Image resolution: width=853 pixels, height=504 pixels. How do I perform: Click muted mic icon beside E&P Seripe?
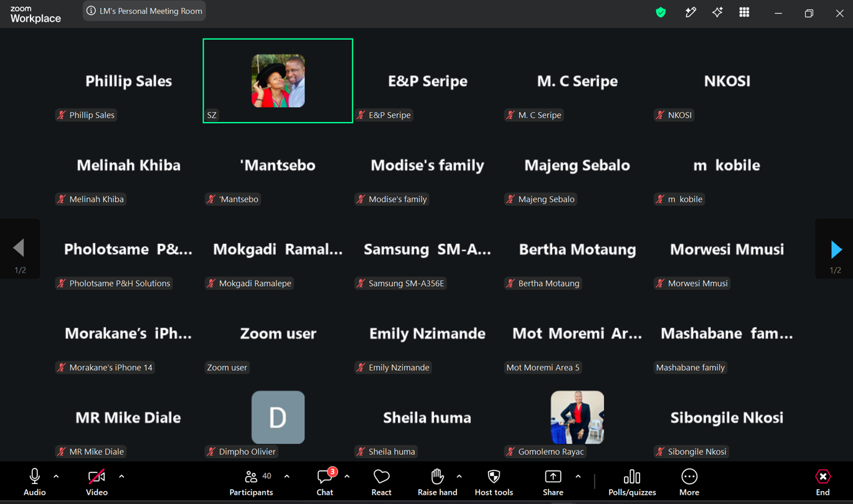tap(361, 115)
